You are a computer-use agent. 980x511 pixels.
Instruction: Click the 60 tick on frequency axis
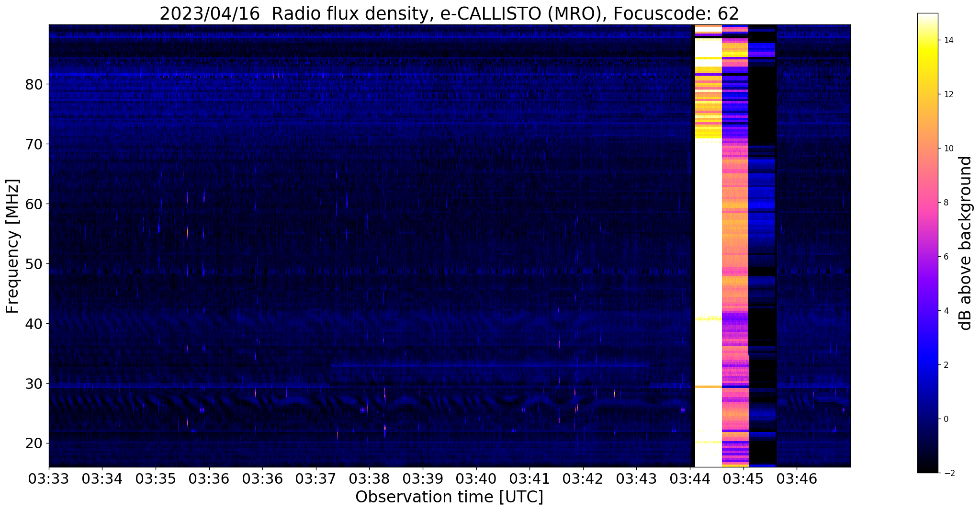coord(34,204)
